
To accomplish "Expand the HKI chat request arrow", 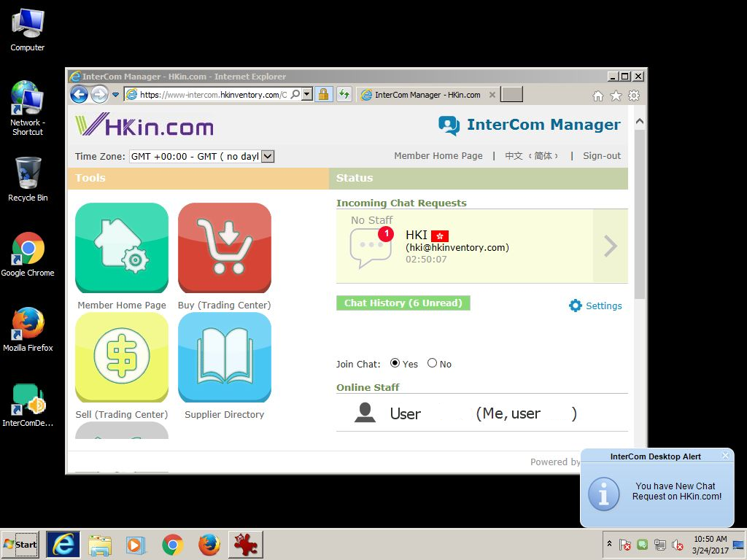I will [610, 246].
